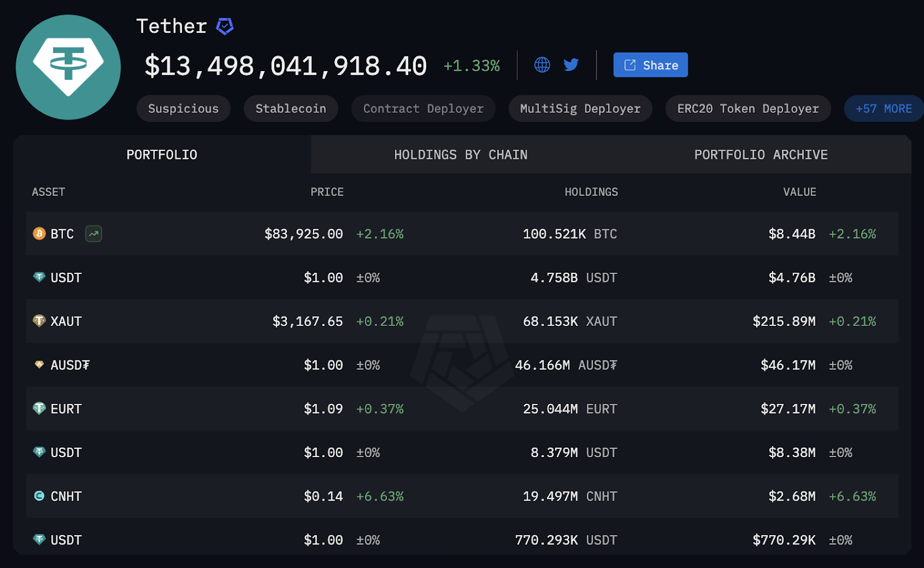Image resolution: width=924 pixels, height=568 pixels.
Task: Click the CNHT token icon
Action: click(x=39, y=496)
